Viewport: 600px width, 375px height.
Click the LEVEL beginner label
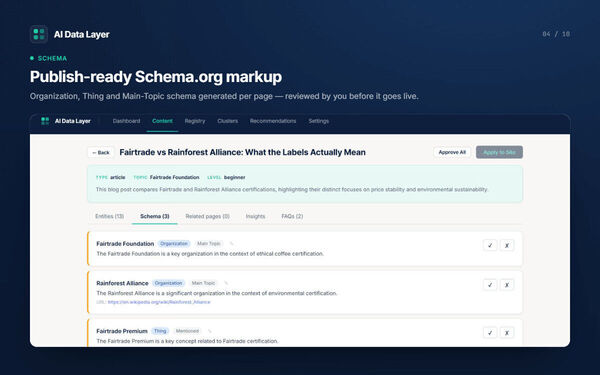[226, 177]
